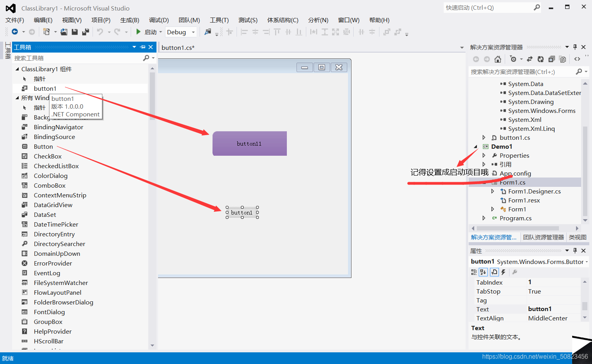The height and width of the screenshot is (364, 592).
Task: Click the events lightning icon in properties
Action: point(503,272)
